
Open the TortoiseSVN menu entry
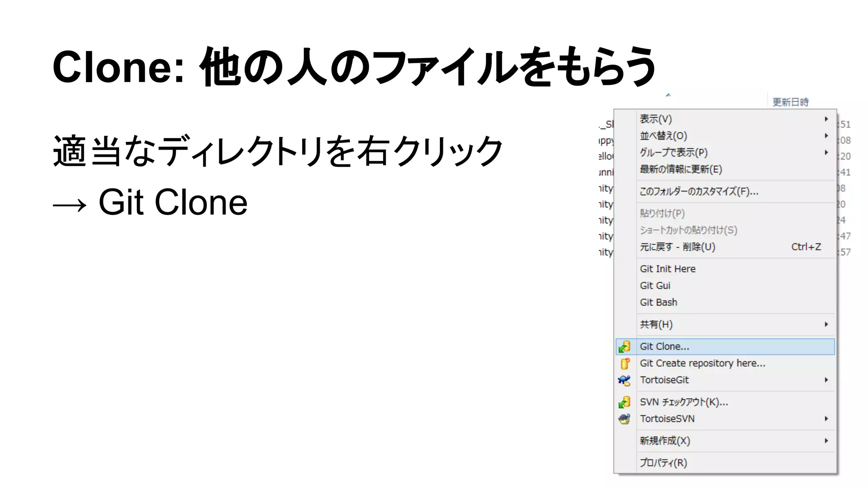[725, 419]
